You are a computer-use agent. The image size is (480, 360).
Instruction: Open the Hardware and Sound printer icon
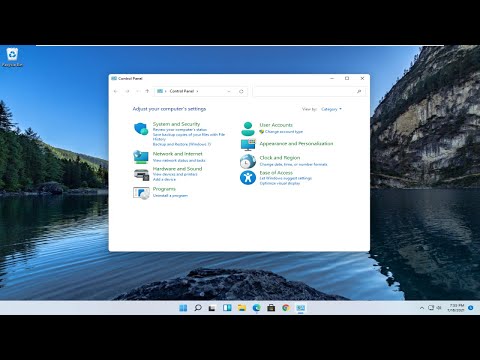(x=141, y=174)
